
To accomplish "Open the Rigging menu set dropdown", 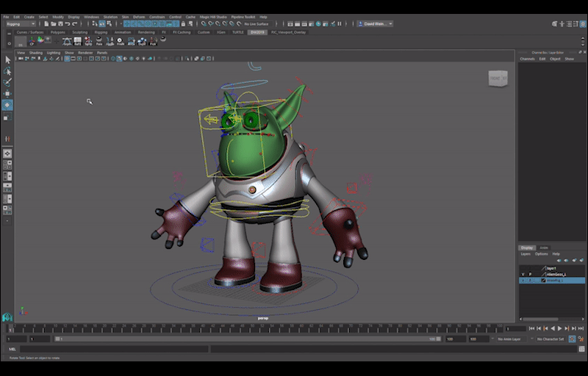I will coord(21,24).
